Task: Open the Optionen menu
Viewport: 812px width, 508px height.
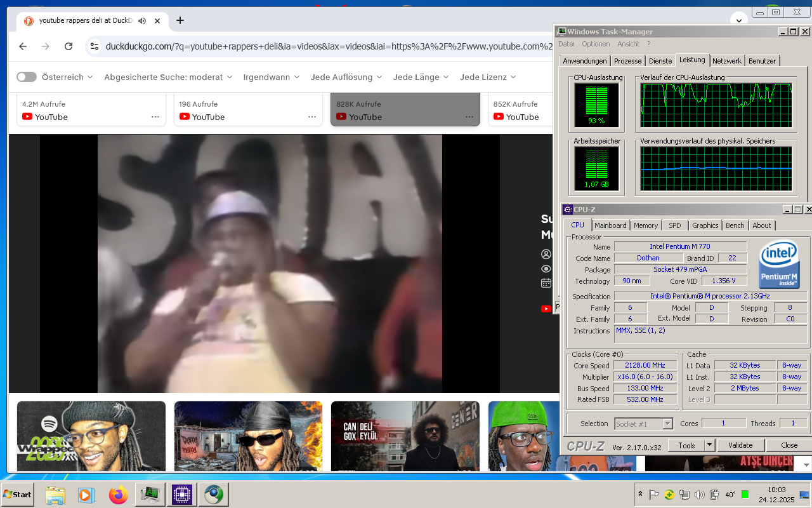Action: click(596, 44)
